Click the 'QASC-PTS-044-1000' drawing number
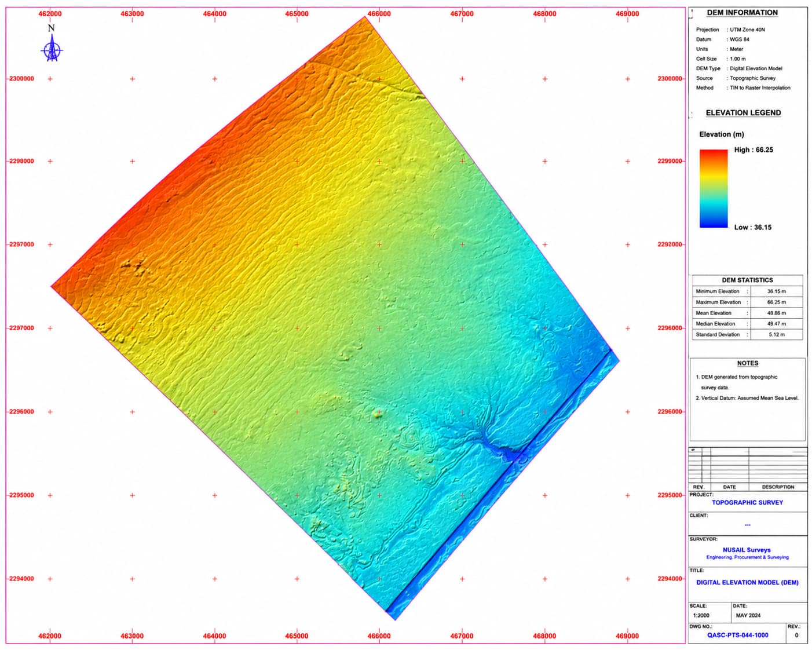 click(x=737, y=636)
